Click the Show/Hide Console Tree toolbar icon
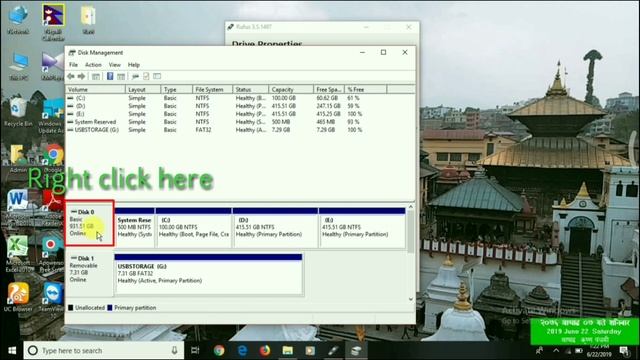The width and height of the screenshot is (640, 360). pyautogui.click(x=96, y=76)
